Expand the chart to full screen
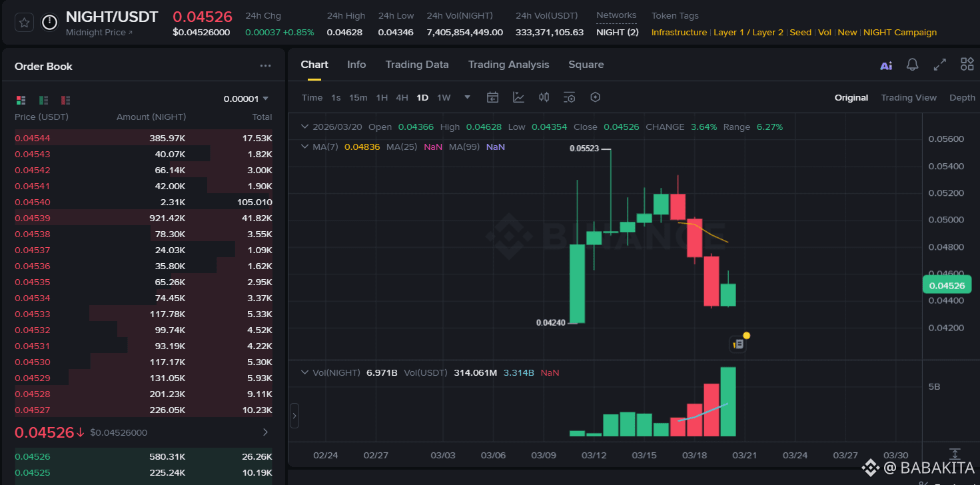This screenshot has width=980, height=485. pos(940,65)
